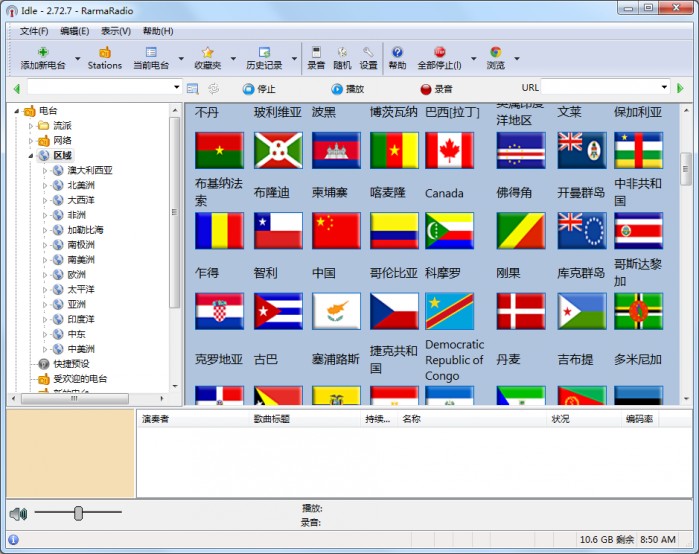This screenshot has height=554, width=699.
Task: Select the Czech Republic (捷克共和国) flag
Action: (x=394, y=311)
